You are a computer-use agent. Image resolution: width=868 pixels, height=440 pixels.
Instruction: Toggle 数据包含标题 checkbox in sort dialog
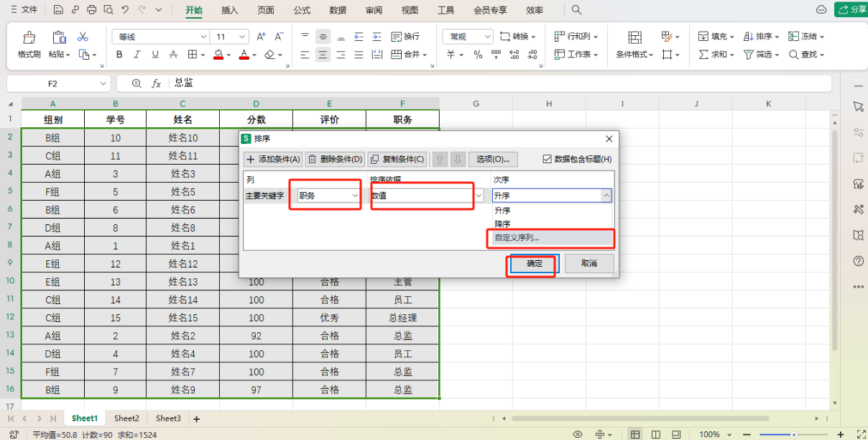pos(548,159)
